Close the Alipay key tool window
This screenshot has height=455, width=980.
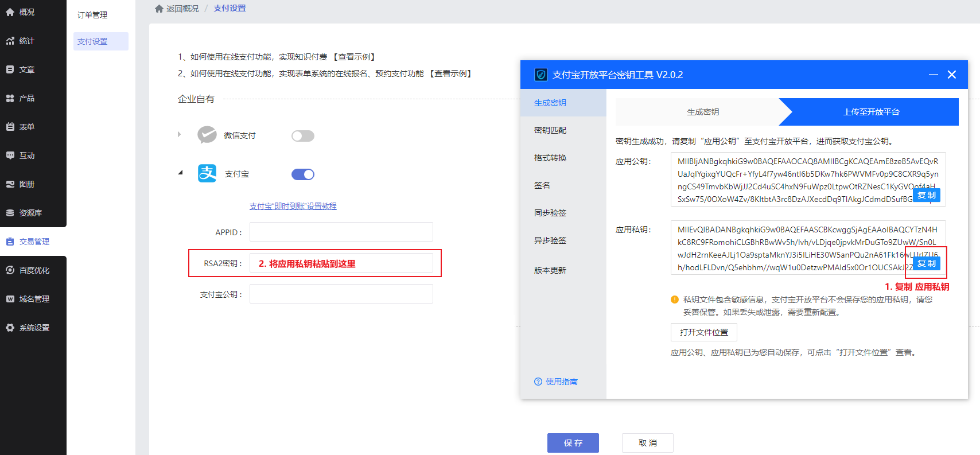point(952,75)
